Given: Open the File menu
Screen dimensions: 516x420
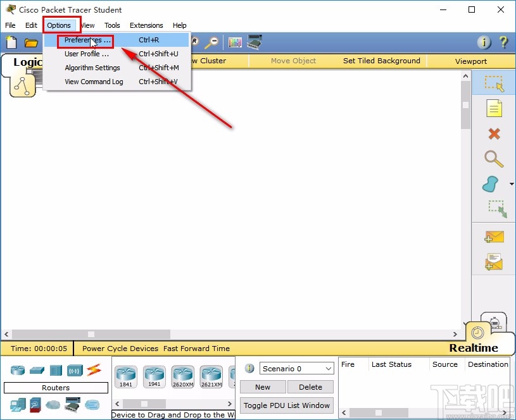Looking at the screenshot, I should (x=10, y=25).
